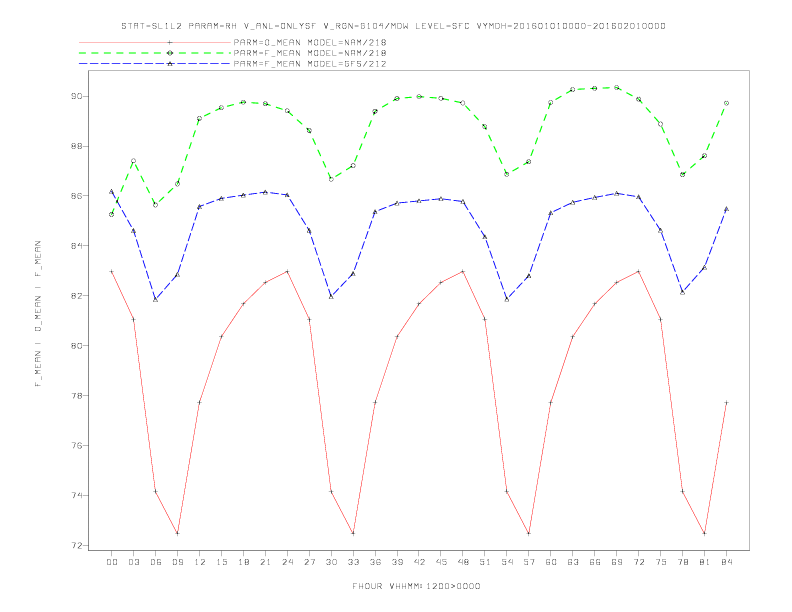The height and width of the screenshot is (612, 792).
Task: Click green dashed line data point at hour 03
Action: coord(133,161)
